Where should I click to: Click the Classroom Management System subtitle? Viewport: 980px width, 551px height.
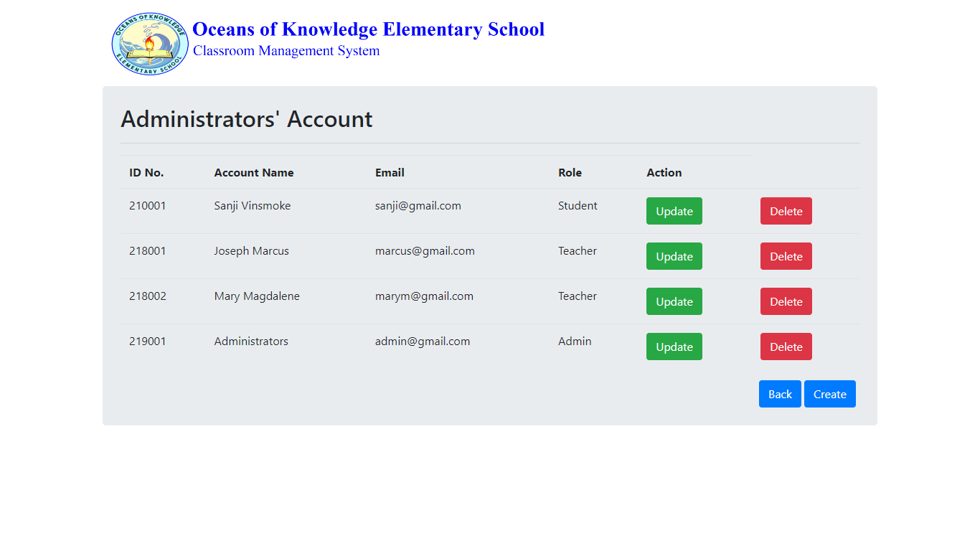click(x=286, y=51)
